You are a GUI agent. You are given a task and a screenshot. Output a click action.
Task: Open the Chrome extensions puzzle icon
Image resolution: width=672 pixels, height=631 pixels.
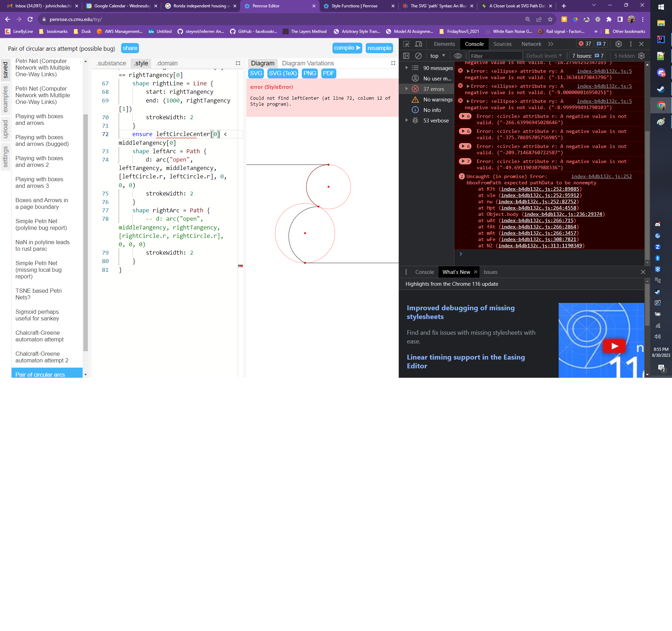pyautogui.click(x=609, y=19)
